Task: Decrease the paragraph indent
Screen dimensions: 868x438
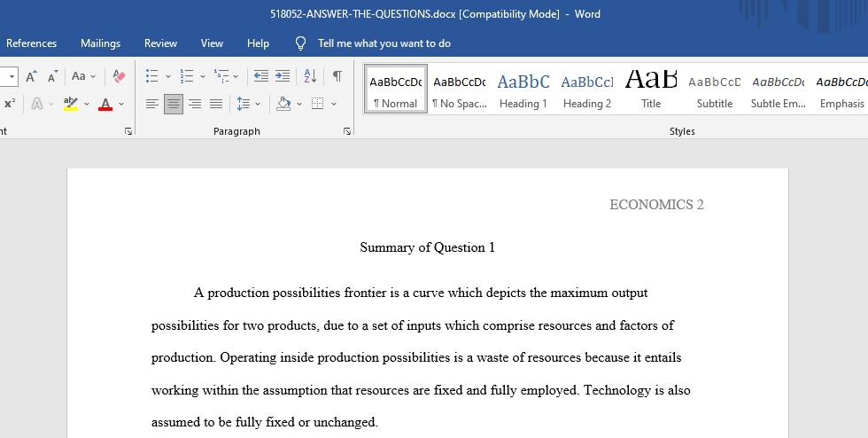Action: [x=261, y=76]
